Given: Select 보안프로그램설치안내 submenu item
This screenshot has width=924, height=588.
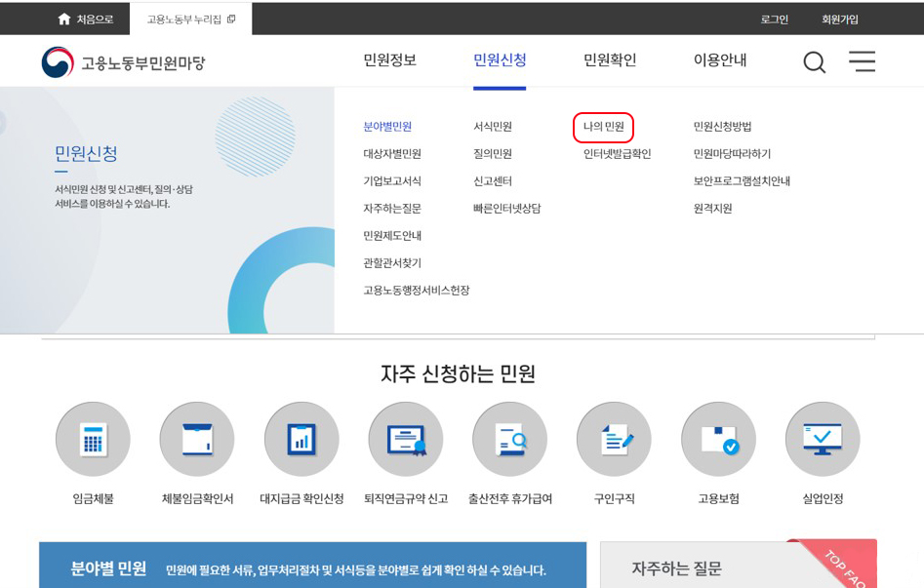Looking at the screenshot, I should click(x=742, y=180).
